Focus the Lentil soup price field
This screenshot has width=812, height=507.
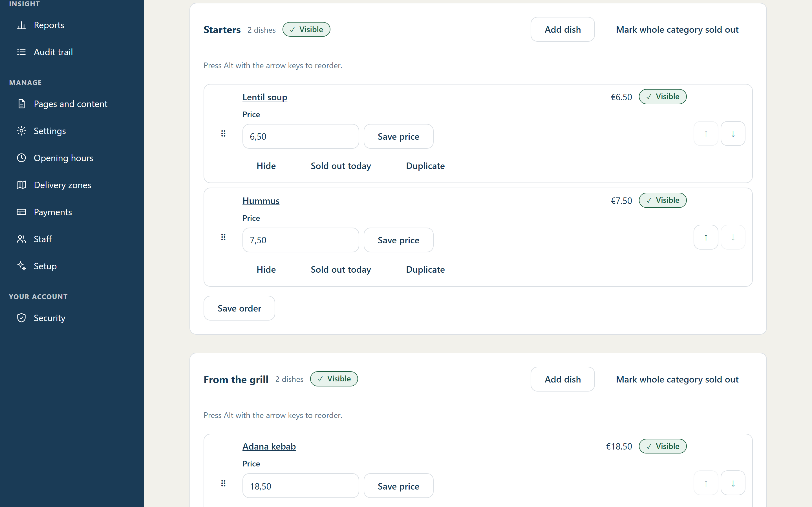tap(301, 137)
